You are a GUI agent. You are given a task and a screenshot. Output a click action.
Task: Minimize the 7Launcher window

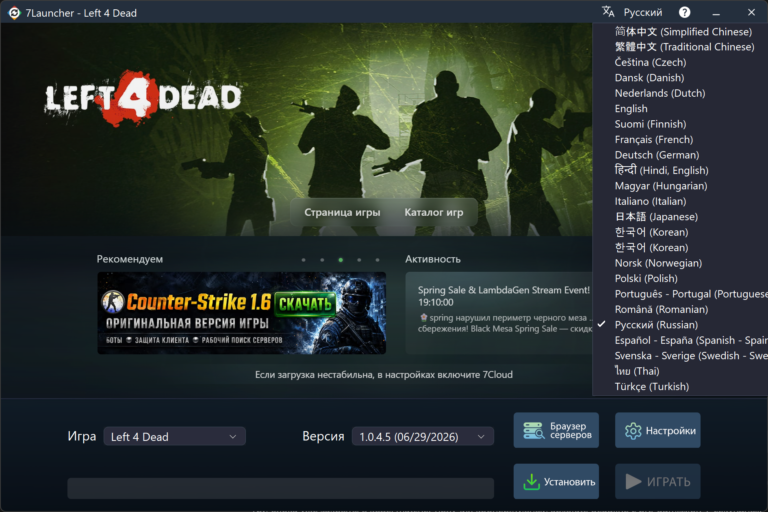pyautogui.click(x=716, y=13)
